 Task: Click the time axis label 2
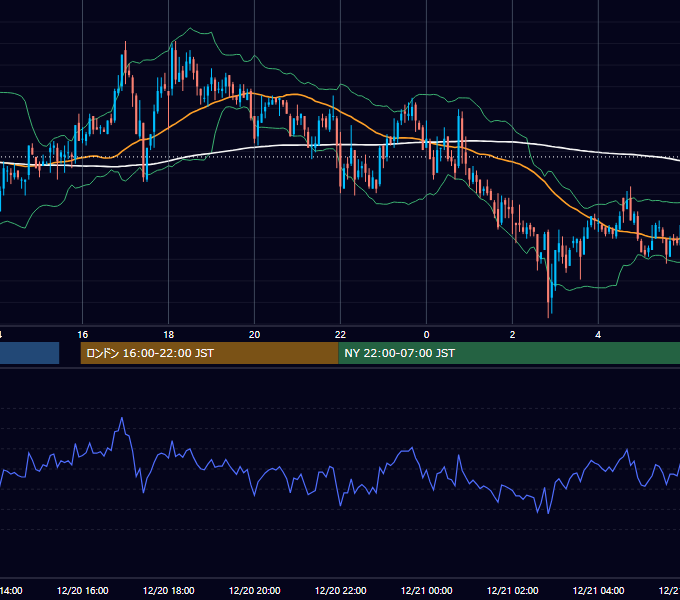pos(512,335)
